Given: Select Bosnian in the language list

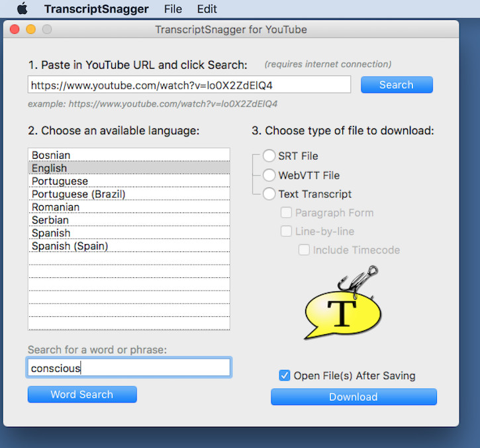Looking at the screenshot, I should click(x=129, y=155).
